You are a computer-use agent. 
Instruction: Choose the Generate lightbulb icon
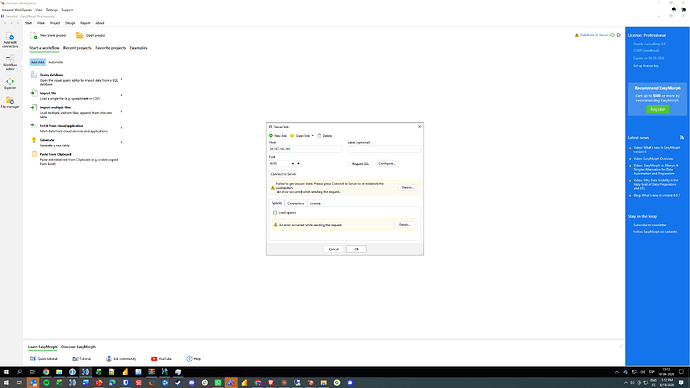[33, 140]
